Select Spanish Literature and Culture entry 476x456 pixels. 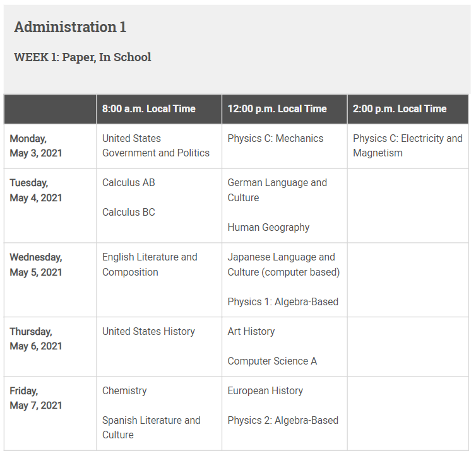[x=151, y=428]
